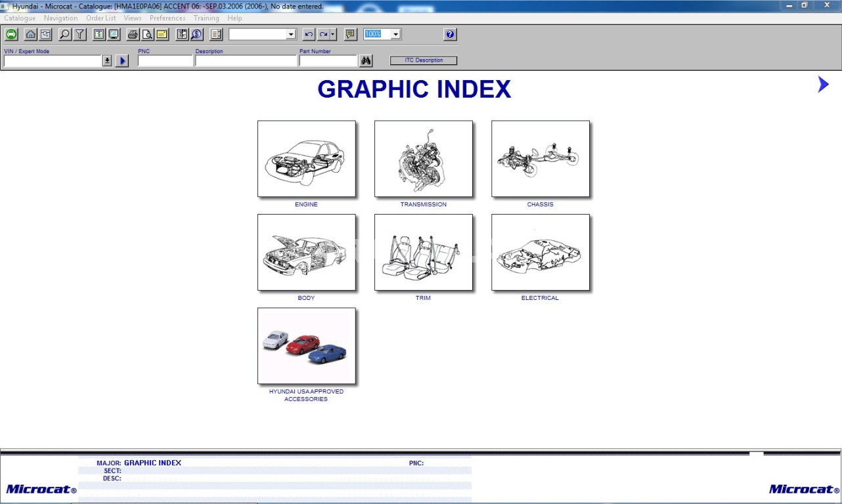This screenshot has width=842, height=504.
Task: Click the blue play arrow next to VIN field
Action: [122, 61]
